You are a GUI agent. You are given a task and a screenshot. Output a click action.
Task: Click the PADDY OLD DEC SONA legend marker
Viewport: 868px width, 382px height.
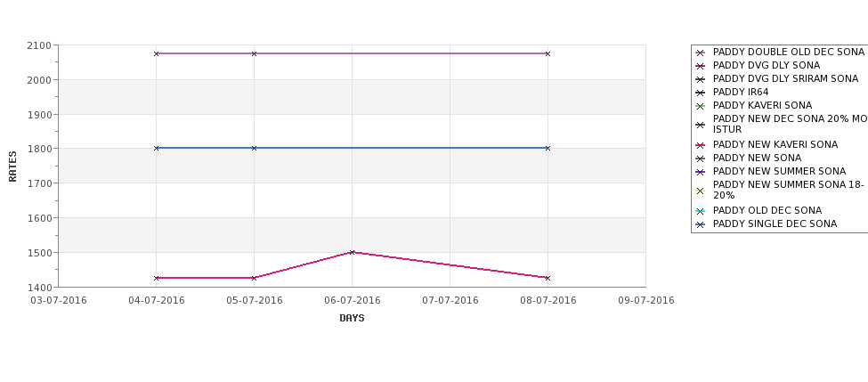[x=700, y=211]
